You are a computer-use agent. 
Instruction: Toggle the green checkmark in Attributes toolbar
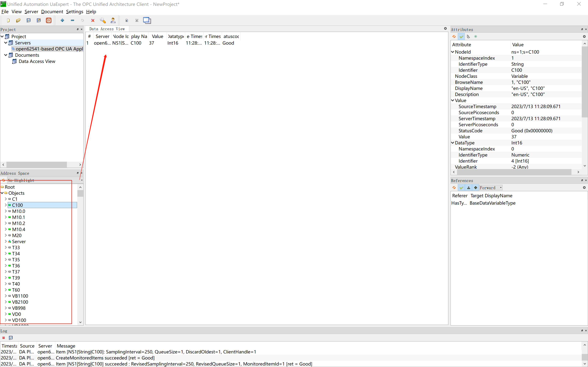[x=461, y=37]
